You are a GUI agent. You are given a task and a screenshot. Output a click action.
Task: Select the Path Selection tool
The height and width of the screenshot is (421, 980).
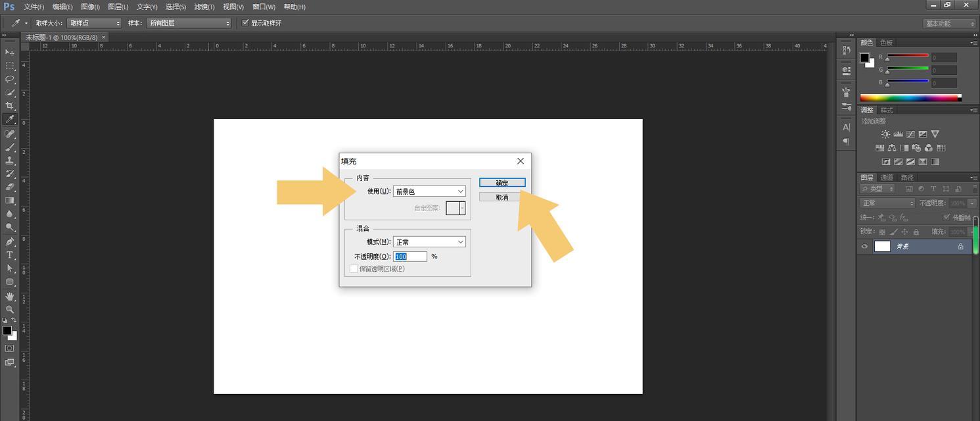click(x=10, y=269)
